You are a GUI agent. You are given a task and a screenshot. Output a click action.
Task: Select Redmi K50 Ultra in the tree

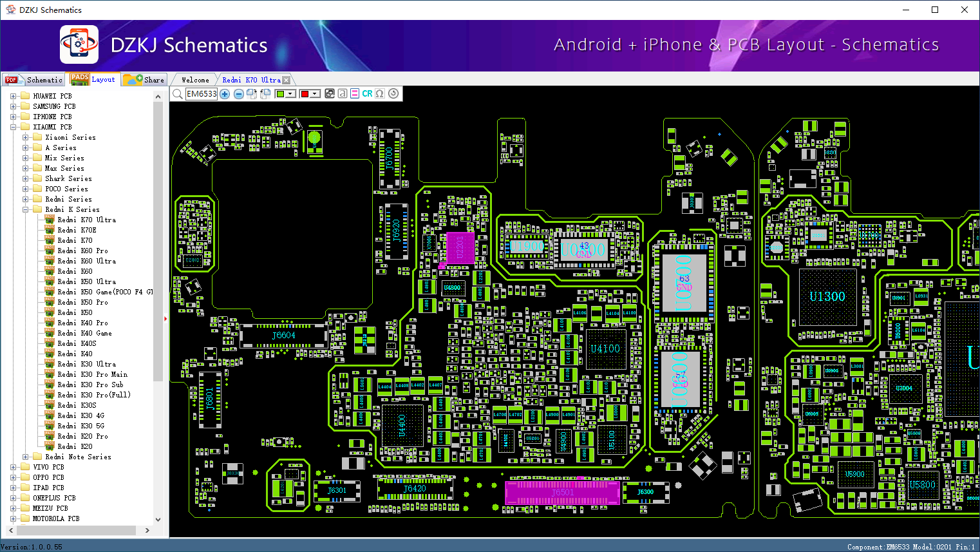(87, 281)
